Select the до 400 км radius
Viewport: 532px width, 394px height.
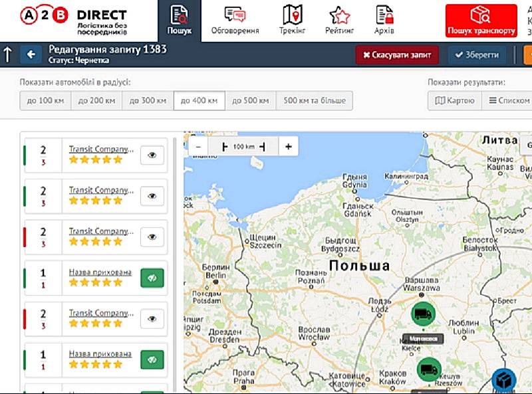pyautogui.click(x=199, y=101)
